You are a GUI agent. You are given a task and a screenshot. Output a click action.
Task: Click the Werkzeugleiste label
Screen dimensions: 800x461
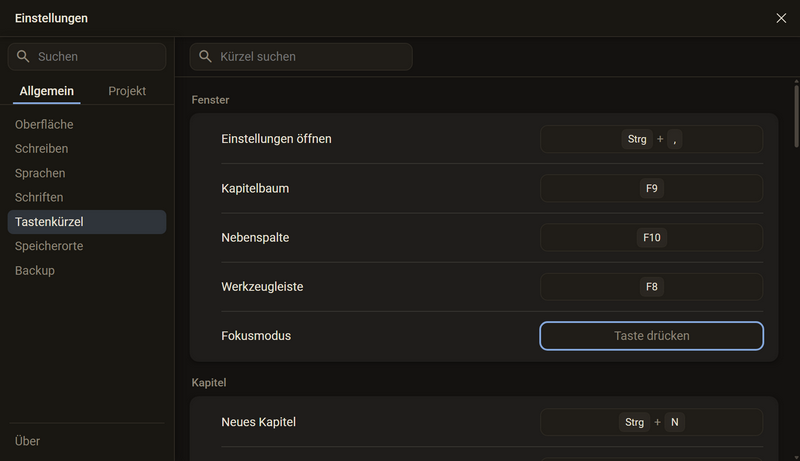coord(262,287)
